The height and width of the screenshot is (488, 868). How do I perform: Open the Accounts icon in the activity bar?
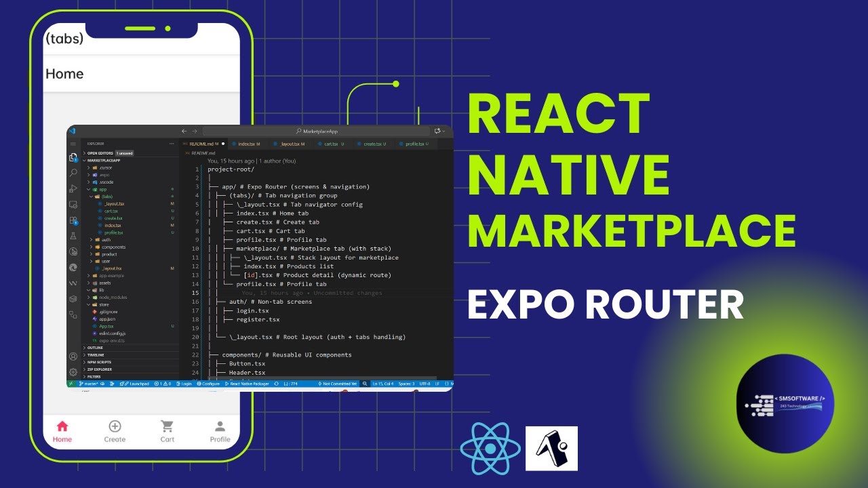point(73,357)
